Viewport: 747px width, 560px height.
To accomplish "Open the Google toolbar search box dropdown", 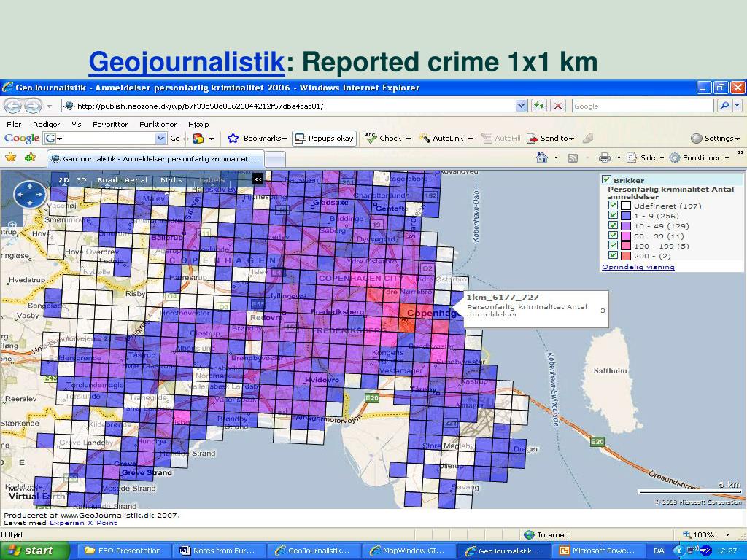I will point(160,138).
